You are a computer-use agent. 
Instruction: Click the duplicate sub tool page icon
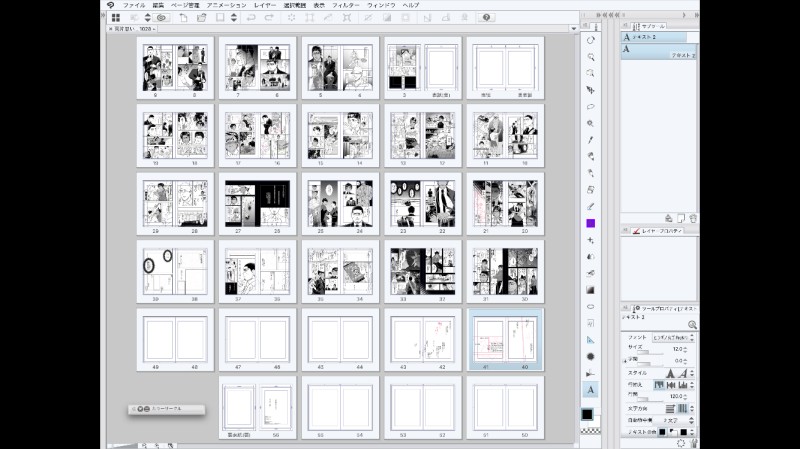[x=681, y=218]
